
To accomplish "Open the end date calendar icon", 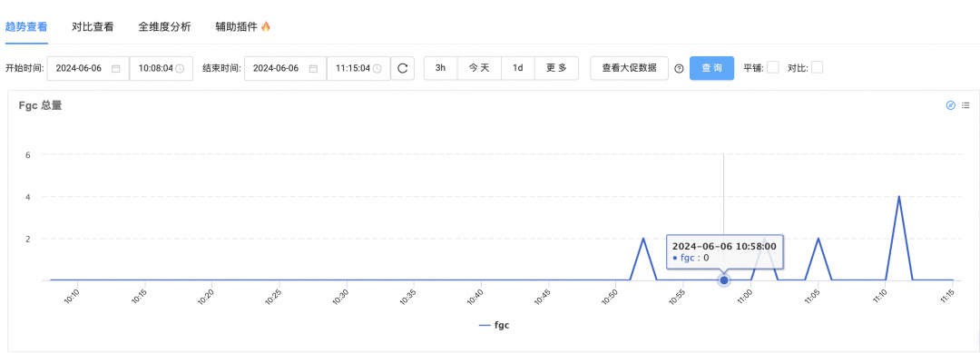I will (x=313, y=69).
